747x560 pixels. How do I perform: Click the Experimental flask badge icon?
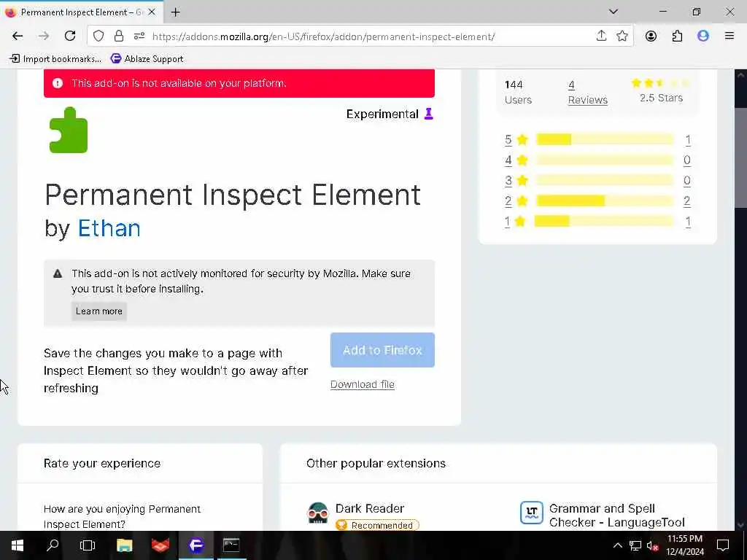pyautogui.click(x=429, y=114)
